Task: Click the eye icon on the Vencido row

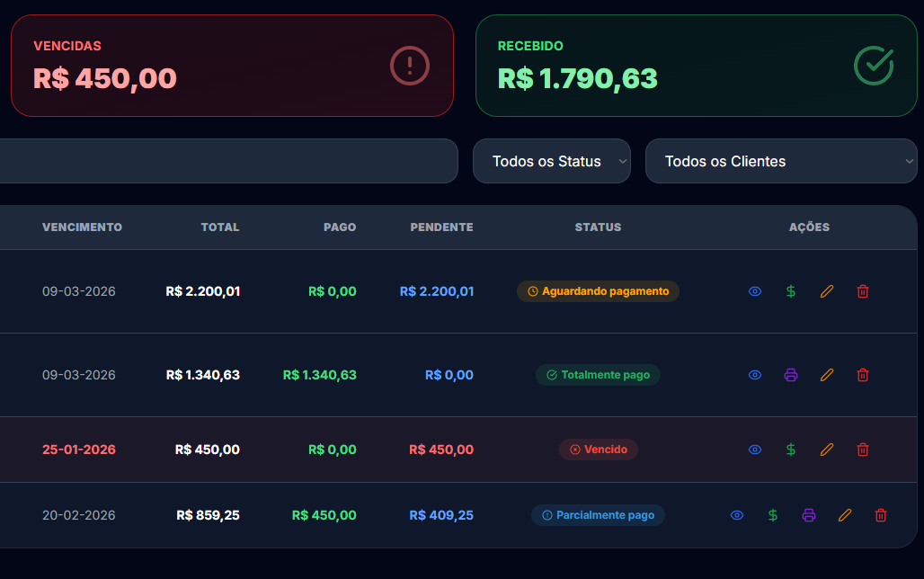Action: (755, 450)
